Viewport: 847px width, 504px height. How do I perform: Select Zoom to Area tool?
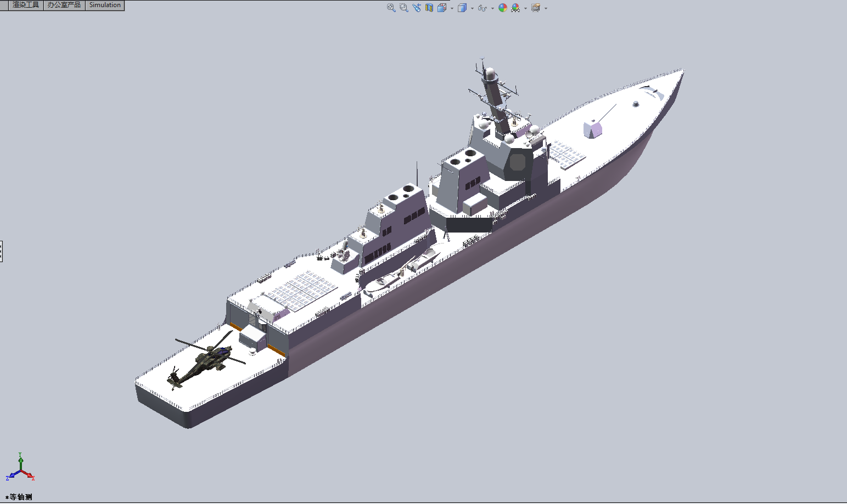[x=404, y=8]
